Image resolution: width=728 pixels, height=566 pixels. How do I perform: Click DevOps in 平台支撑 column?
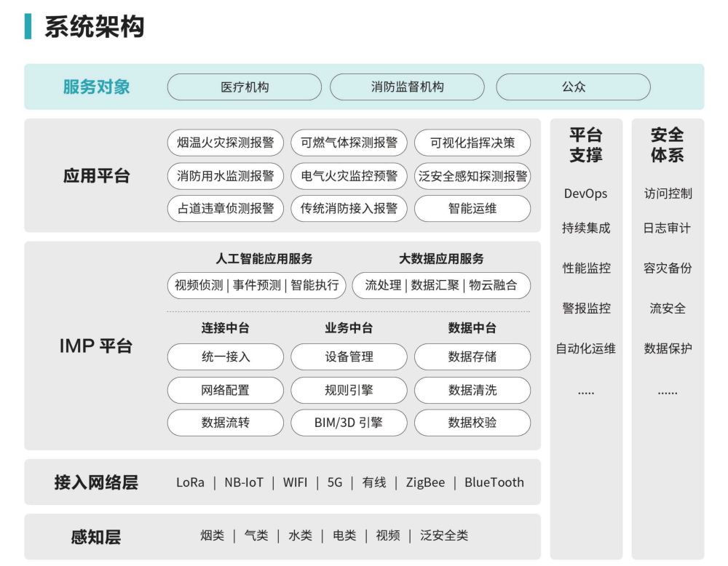pos(585,194)
